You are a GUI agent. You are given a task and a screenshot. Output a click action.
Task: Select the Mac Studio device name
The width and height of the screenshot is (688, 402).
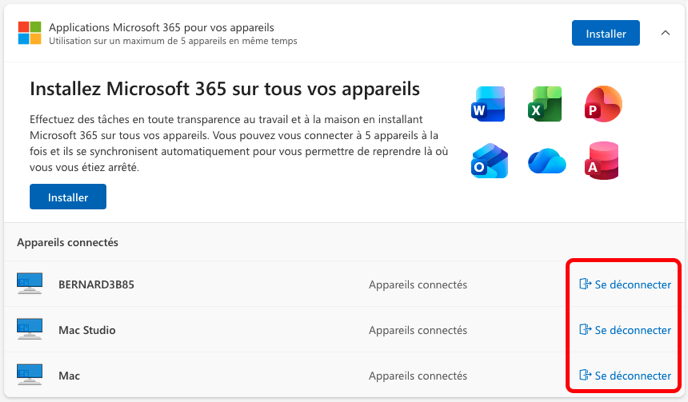[x=87, y=330]
